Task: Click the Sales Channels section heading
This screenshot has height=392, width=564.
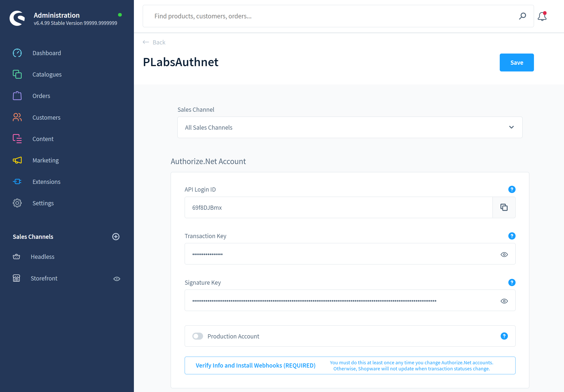Action: pos(33,237)
